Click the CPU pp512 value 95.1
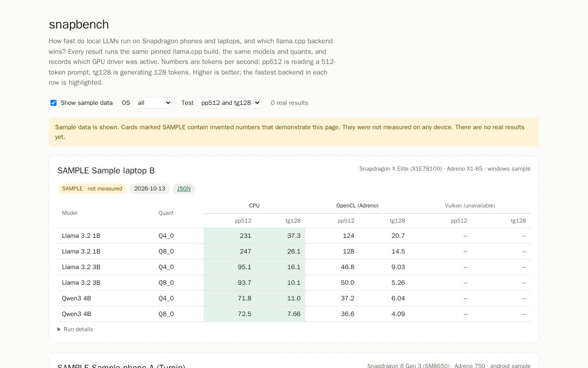 point(244,267)
